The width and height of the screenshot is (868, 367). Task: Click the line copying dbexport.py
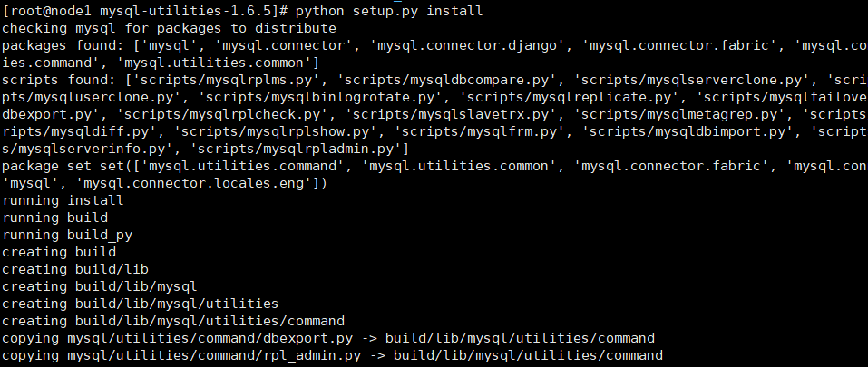coord(327,338)
